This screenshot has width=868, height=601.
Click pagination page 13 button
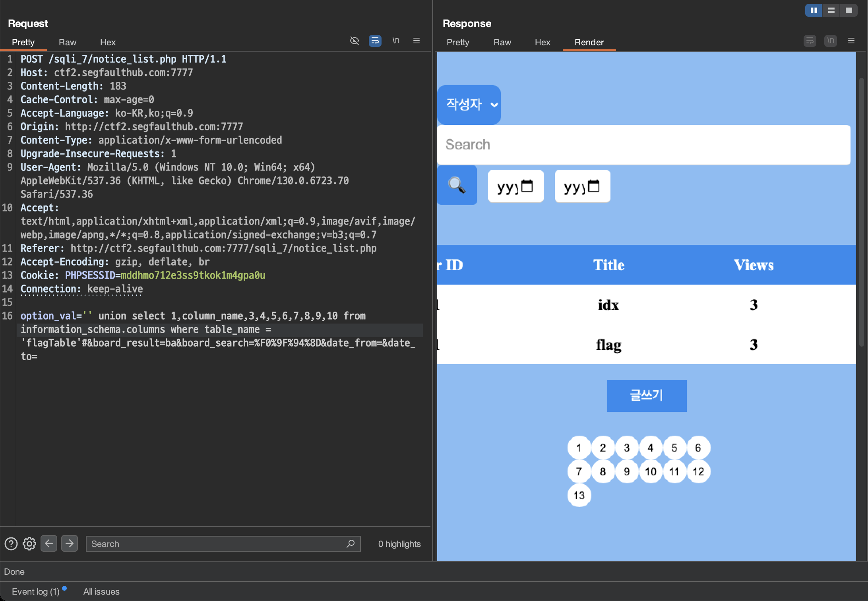579,495
